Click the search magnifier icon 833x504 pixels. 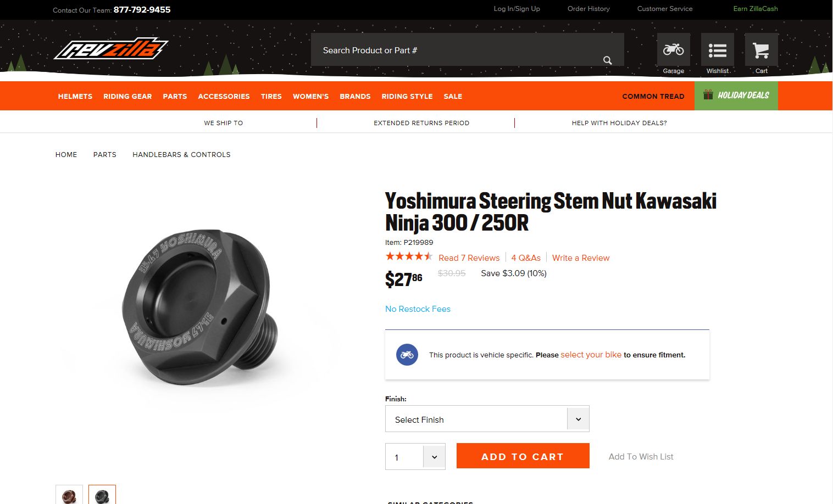[x=607, y=60]
